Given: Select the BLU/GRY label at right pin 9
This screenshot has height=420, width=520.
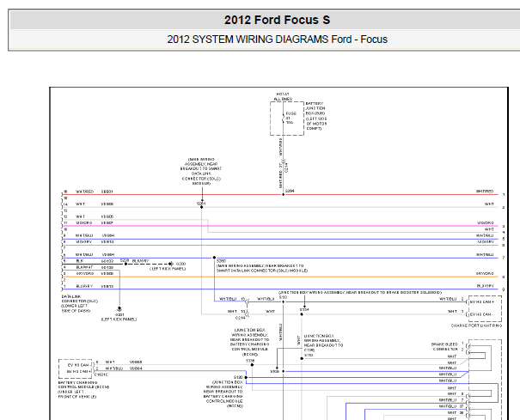Looking at the screenshot, I should (x=486, y=286).
